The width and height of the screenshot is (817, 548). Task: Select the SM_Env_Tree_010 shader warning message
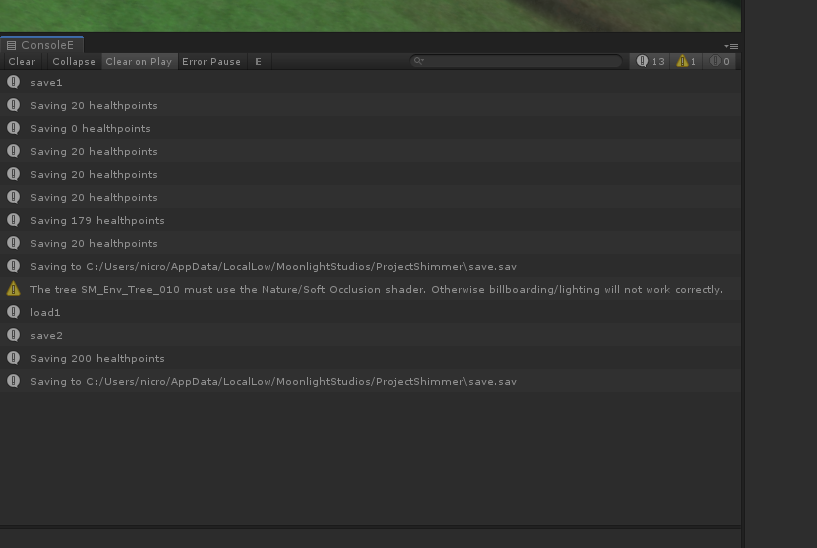tap(370, 289)
